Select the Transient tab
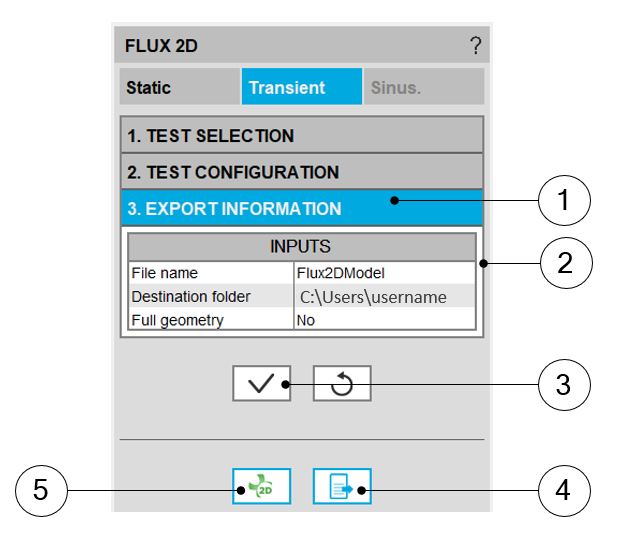 point(301,88)
